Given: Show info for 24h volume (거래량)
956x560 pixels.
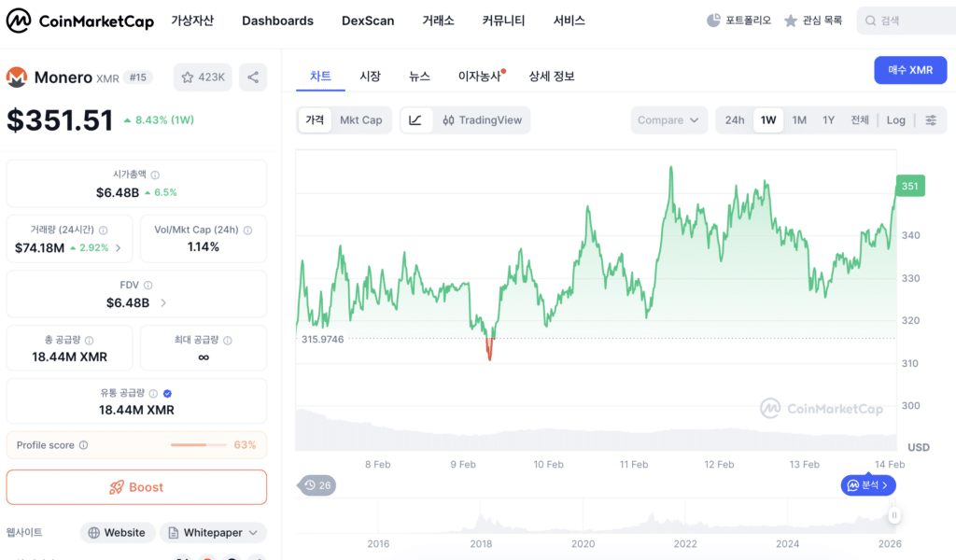Looking at the screenshot, I should pyautogui.click(x=103, y=231).
